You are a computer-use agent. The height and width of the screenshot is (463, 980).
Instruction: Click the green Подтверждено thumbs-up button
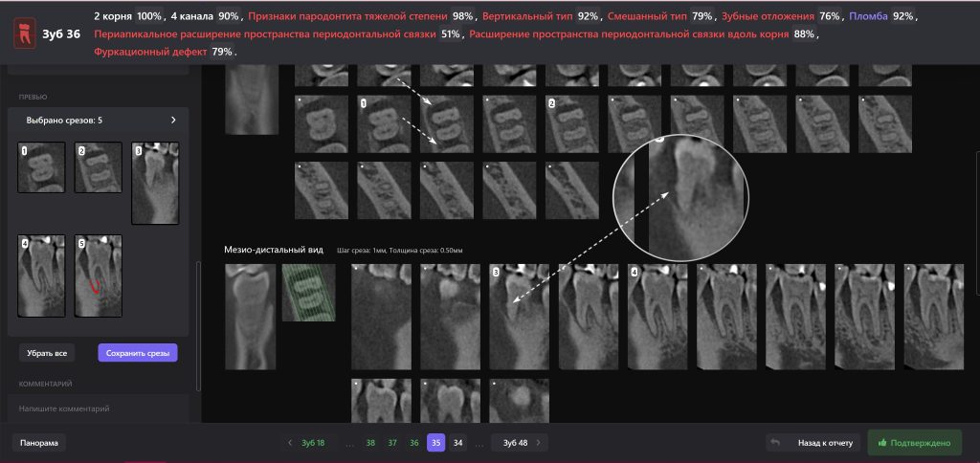click(914, 443)
